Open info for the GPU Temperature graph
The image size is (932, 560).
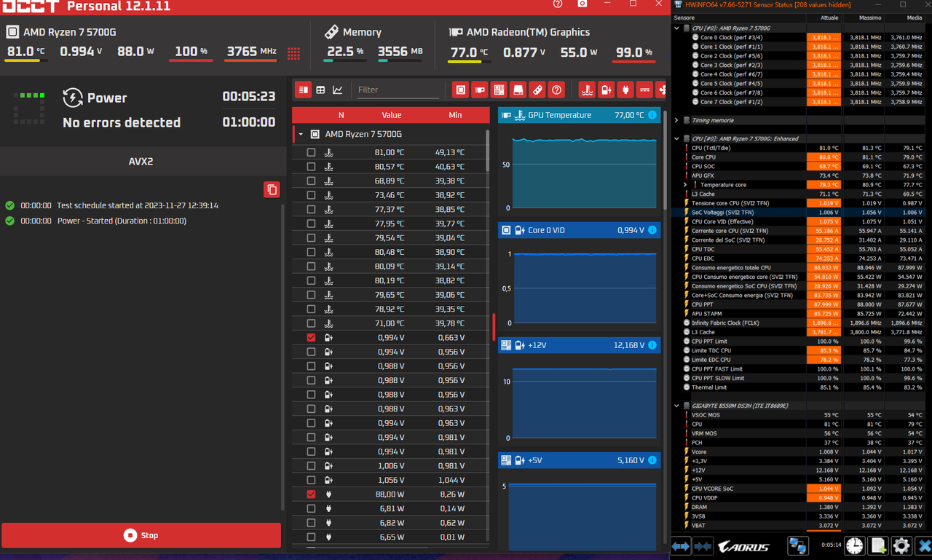pyautogui.click(x=652, y=115)
